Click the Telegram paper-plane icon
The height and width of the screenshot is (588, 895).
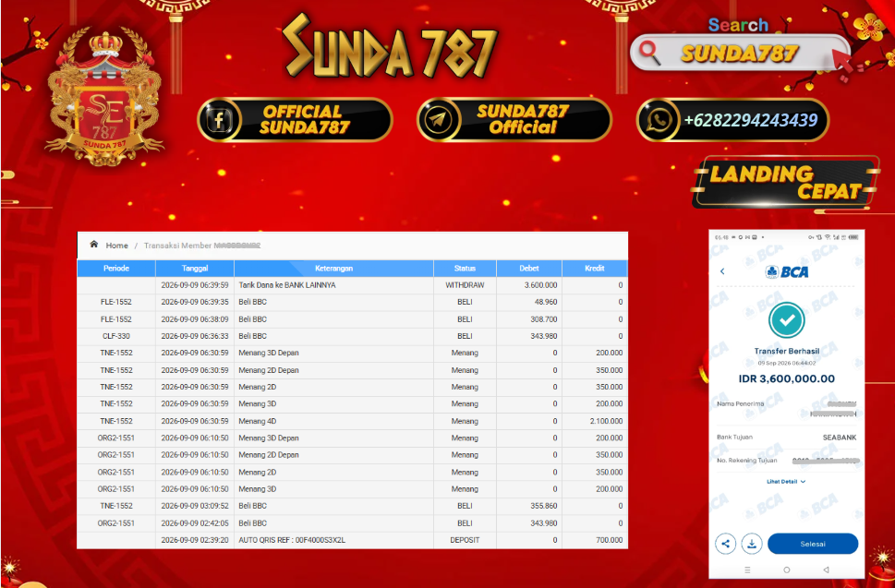(439, 120)
